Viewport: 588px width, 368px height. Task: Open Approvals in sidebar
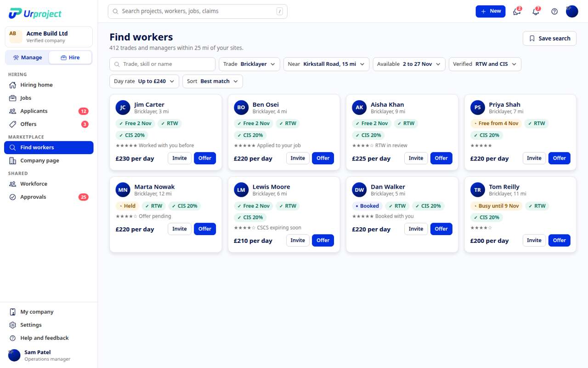pyautogui.click(x=49, y=197)
